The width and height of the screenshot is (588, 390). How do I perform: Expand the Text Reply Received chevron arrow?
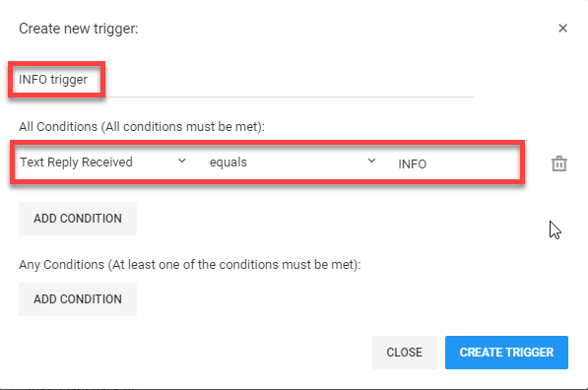pyautogui.click(x=182, y=161)
